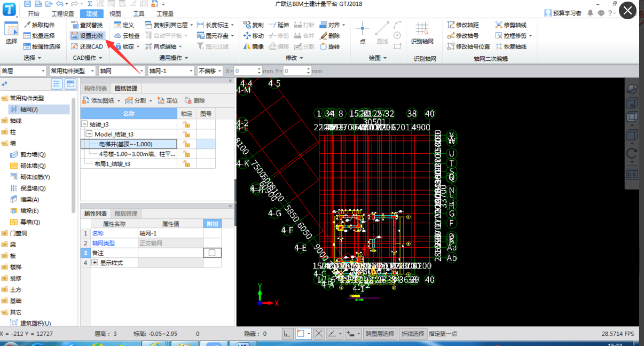The height and width of the screenshot is (346, 644).
Task: Click the 4号楼-1.00~3.00m drawing row
Action: point(129,154)
